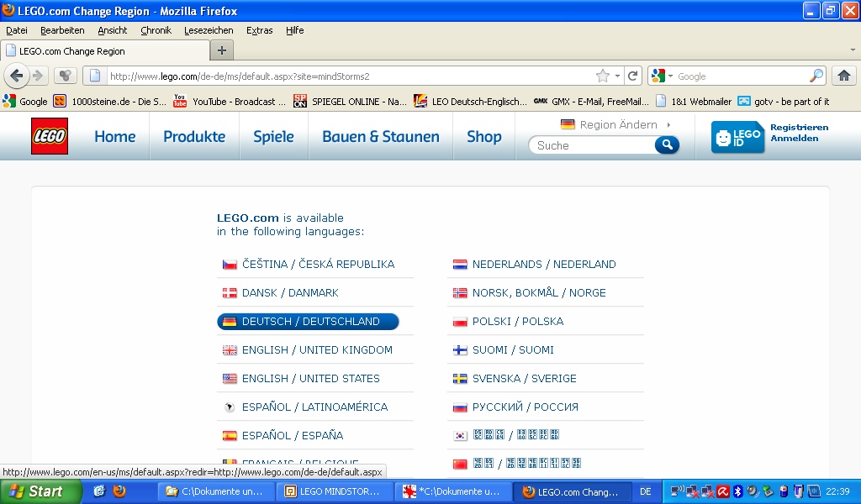Select the LEGO.com Change Region tab
Image resolution: width=861 pixels, height=504 pixels.
(x=105, y=51)
